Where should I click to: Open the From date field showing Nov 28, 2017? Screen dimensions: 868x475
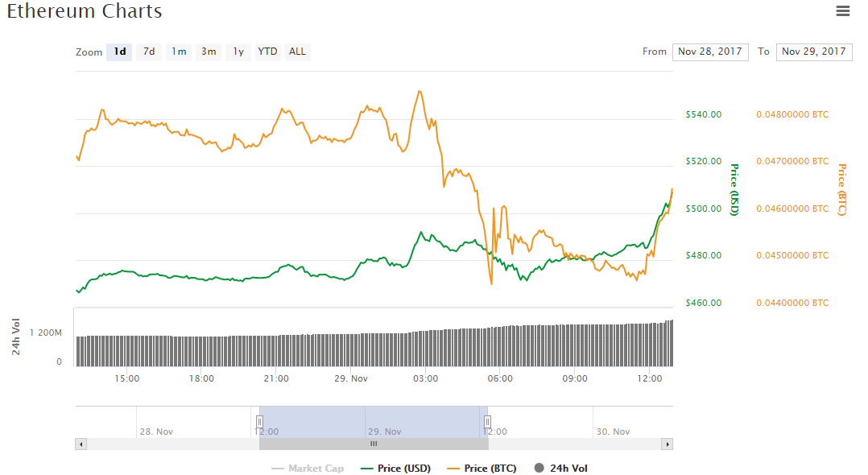710,52
